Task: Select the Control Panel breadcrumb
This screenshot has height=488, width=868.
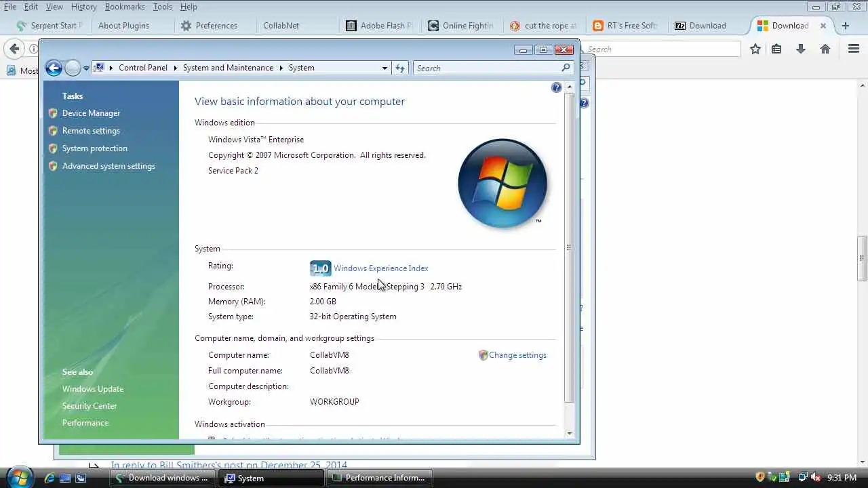Action: click(x=143, y=68)
